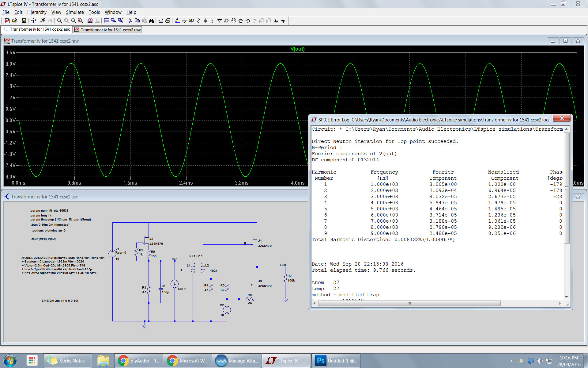588x368 pixels.
Task: Select the Place Diode tool
Action: pyautogui.click(x=220, y=21)
